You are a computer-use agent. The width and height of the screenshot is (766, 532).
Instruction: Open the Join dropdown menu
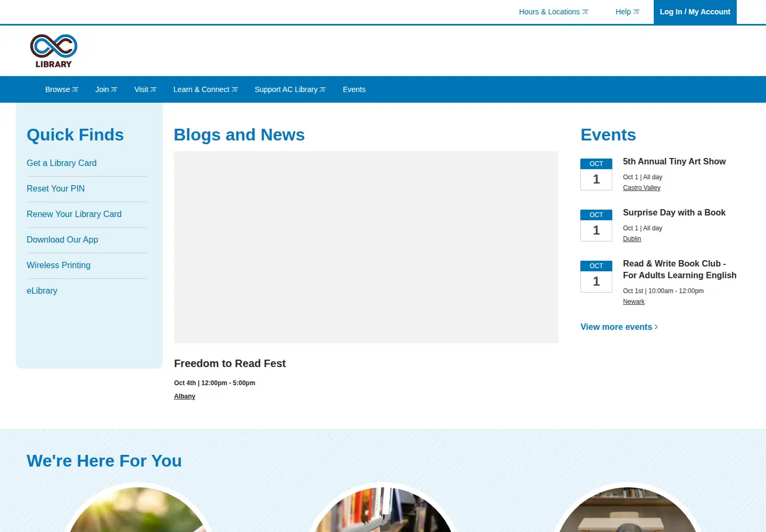(106, 89)
